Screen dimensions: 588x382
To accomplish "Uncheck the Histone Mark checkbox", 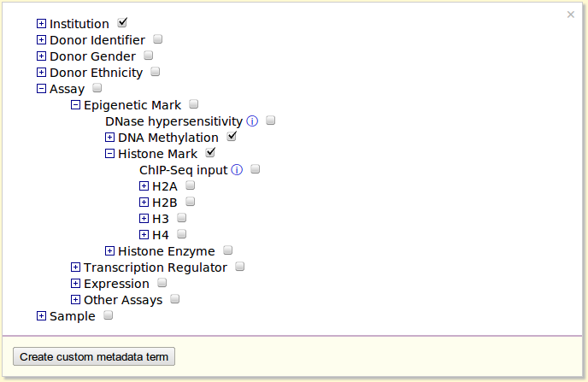I will [210, 153].
